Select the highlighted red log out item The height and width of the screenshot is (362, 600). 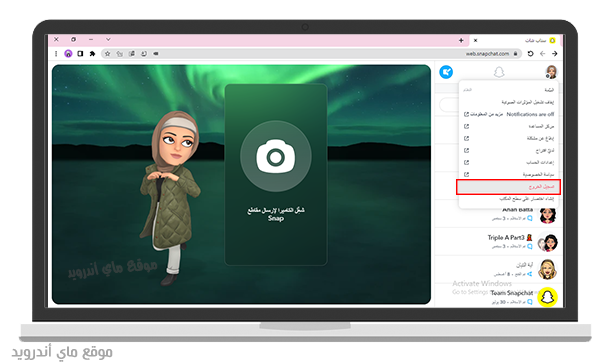coord(508,187)
